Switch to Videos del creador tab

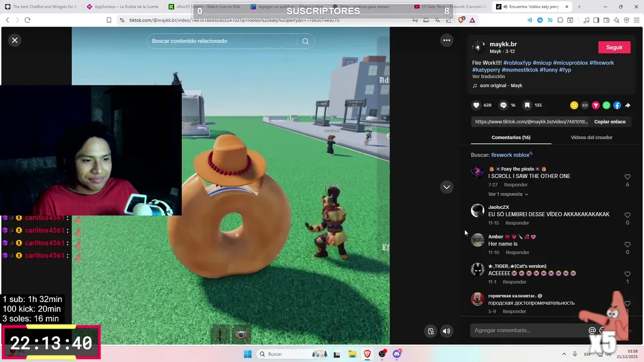click(x=591, y=137)
